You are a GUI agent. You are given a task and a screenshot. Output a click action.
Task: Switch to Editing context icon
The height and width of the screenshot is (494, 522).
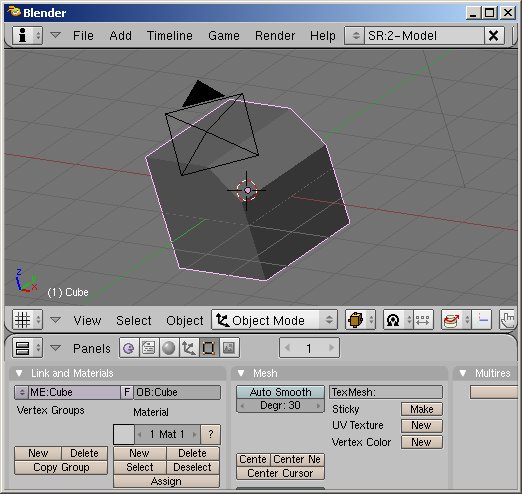[209, 348]
